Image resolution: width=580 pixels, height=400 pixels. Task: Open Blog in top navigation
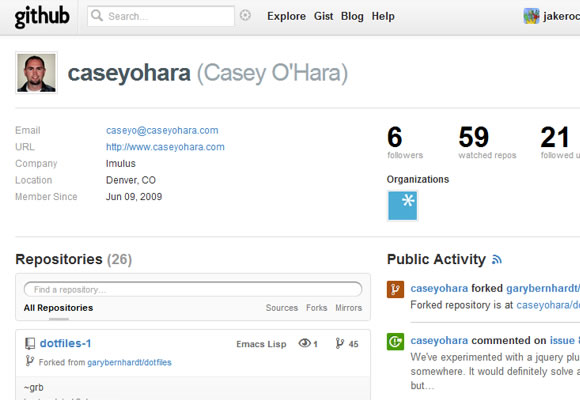click(352, 16)
